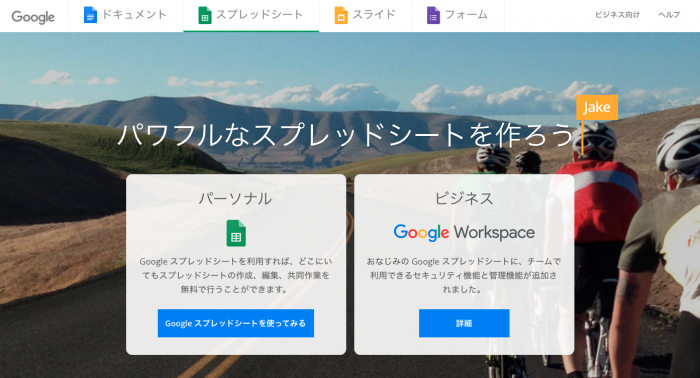
Task: Click the 詳細 button
Action: pyautogui.click(x=464, y=323)
